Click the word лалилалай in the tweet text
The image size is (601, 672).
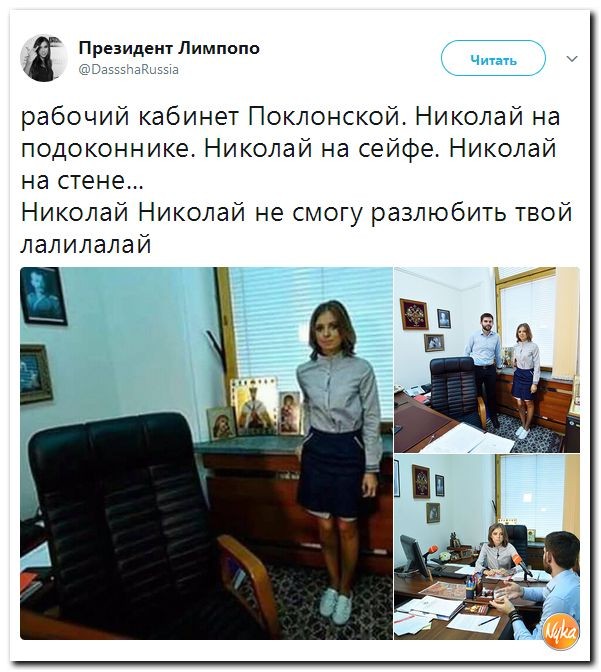[x=86, y=244]
